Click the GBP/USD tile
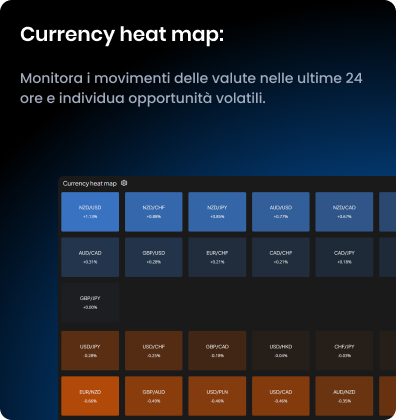 click(x=154, y=257)
